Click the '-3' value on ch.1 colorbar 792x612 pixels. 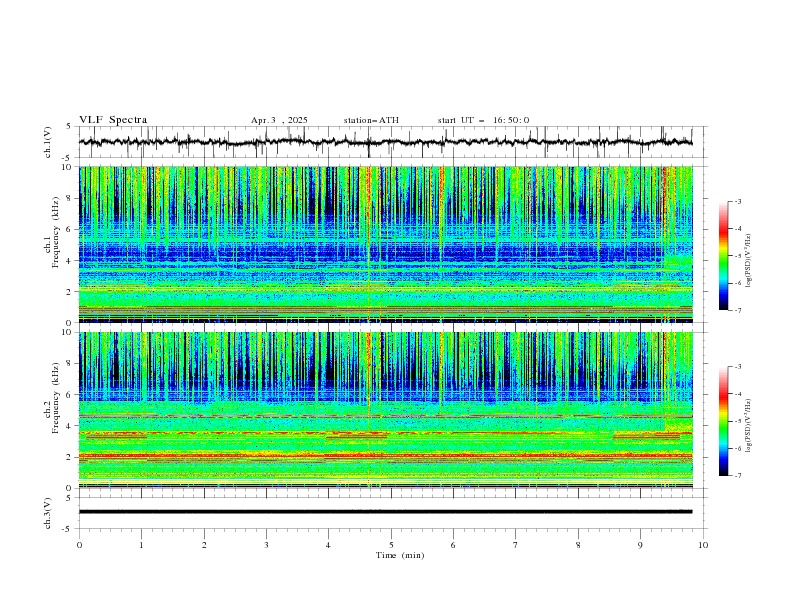[x=737, y=201]
